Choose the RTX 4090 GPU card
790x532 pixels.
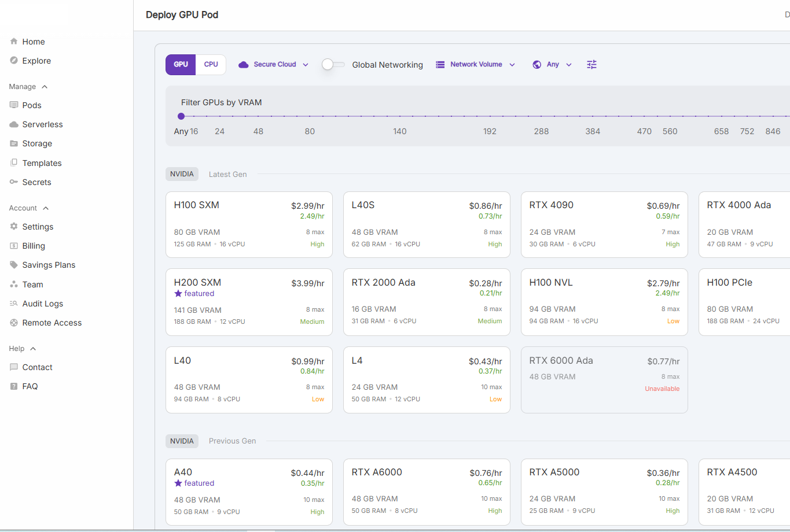[604, 224]
